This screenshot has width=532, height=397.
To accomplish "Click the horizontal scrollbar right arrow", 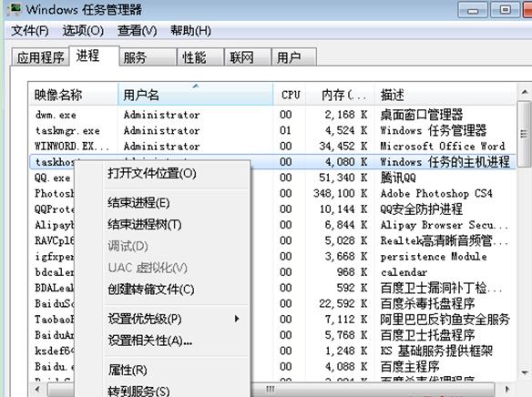I will (x=507, y=389).
